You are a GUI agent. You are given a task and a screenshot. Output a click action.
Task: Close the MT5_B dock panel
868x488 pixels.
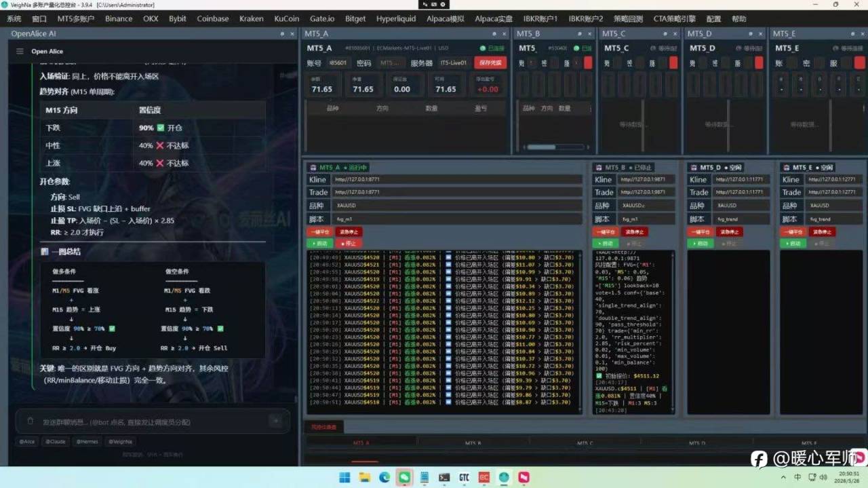coord(591,33)
